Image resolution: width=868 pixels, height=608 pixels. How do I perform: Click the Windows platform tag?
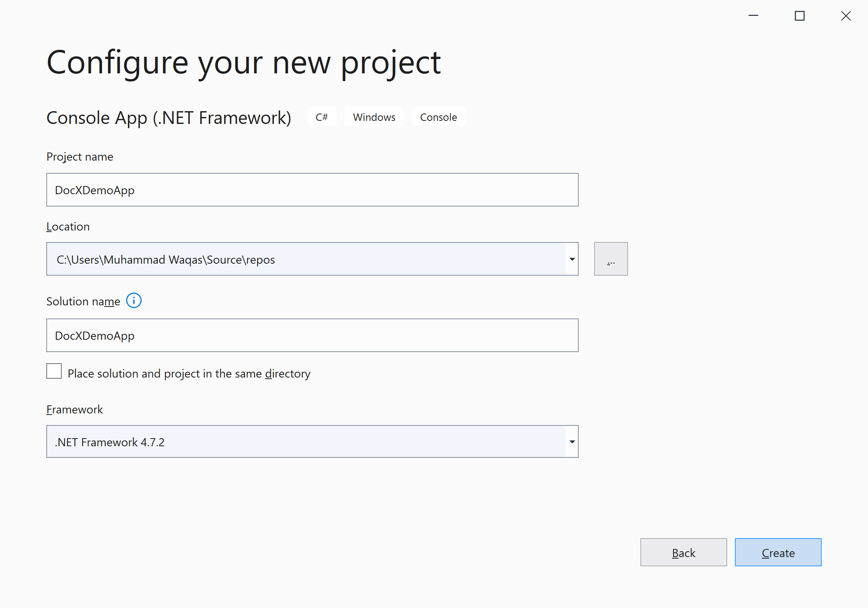point(374,117)
